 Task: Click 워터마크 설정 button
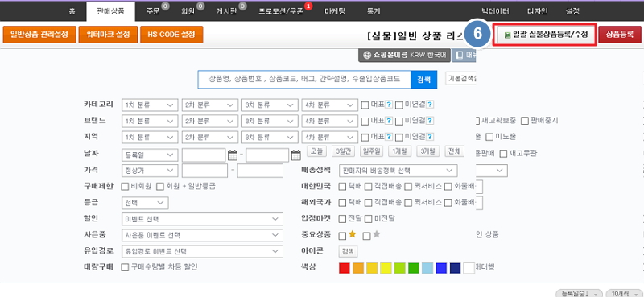pos(109,35)
